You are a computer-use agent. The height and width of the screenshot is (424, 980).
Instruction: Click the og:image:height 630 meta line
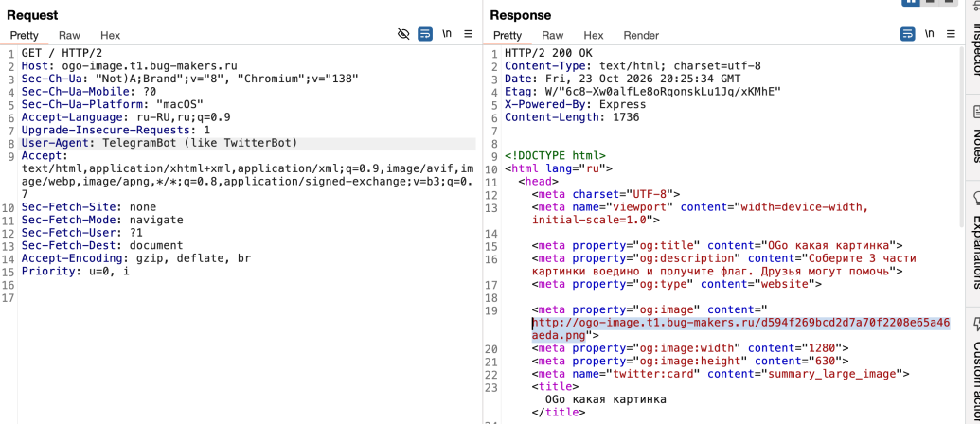tap(690, 361)
